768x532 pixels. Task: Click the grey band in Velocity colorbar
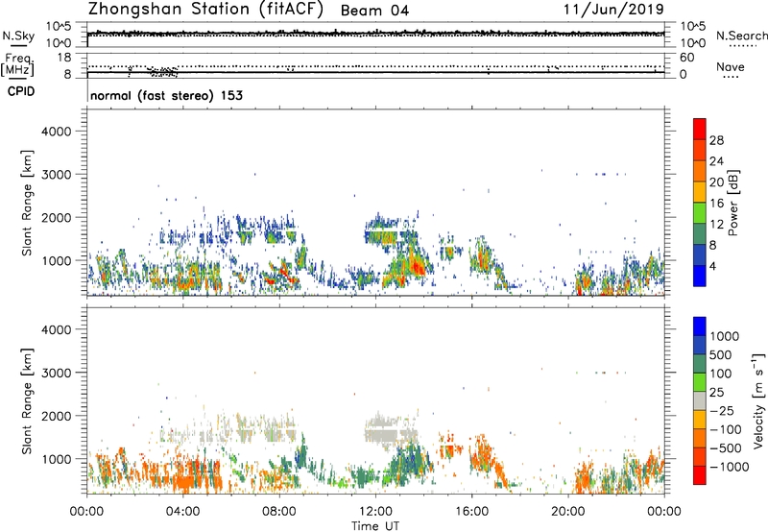[x=700, y=400]
